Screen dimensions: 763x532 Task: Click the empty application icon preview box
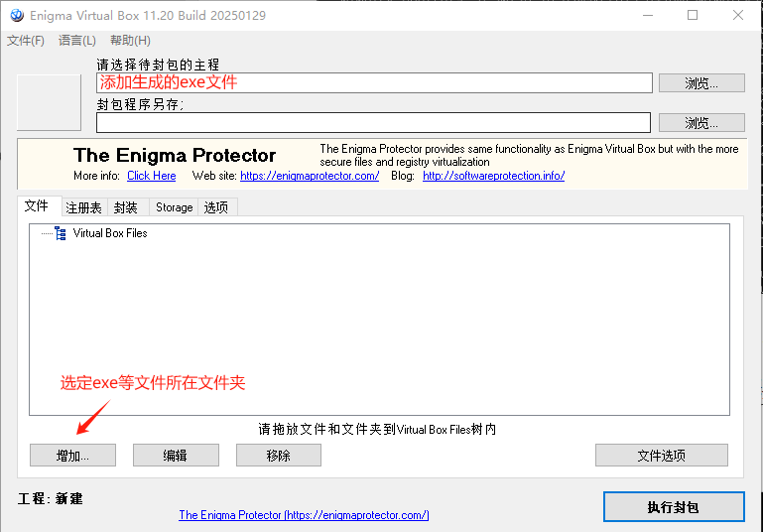click(x=50, y=102)
